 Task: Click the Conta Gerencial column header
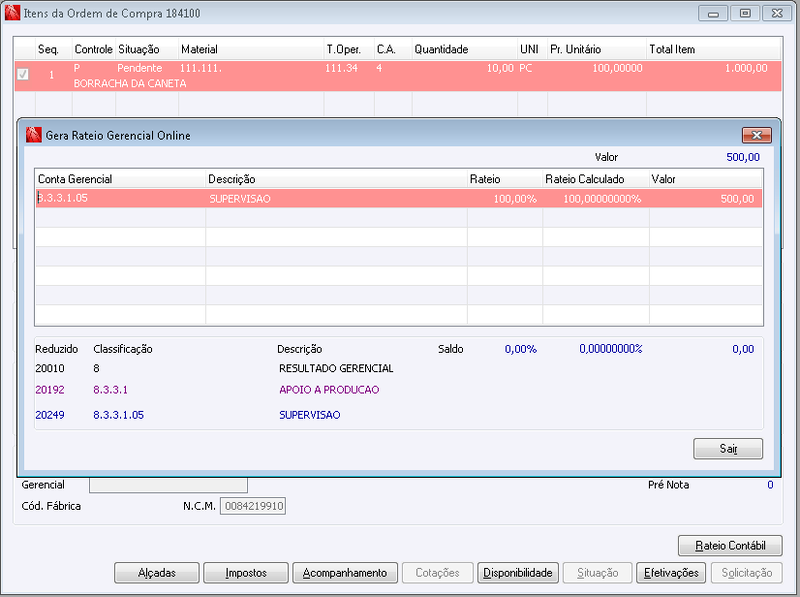click(120, 179)
